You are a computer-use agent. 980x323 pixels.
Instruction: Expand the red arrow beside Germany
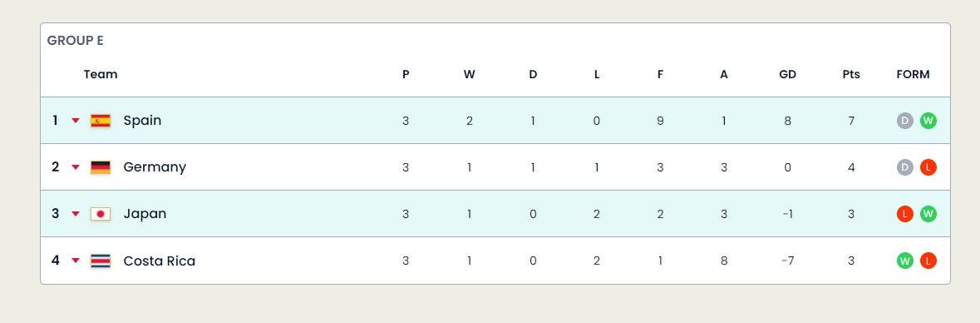tap(76, 167)
